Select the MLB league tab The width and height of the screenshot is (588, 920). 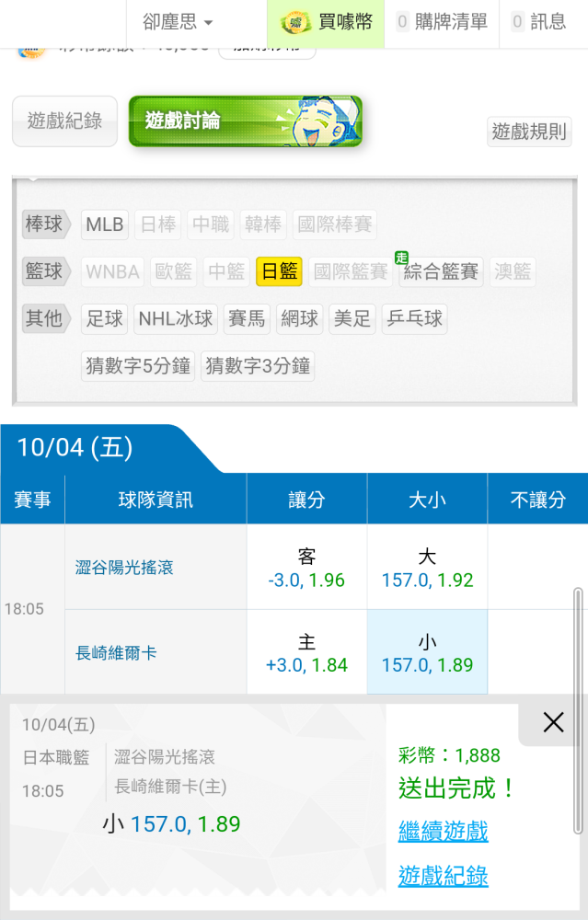tap(105, 224)
